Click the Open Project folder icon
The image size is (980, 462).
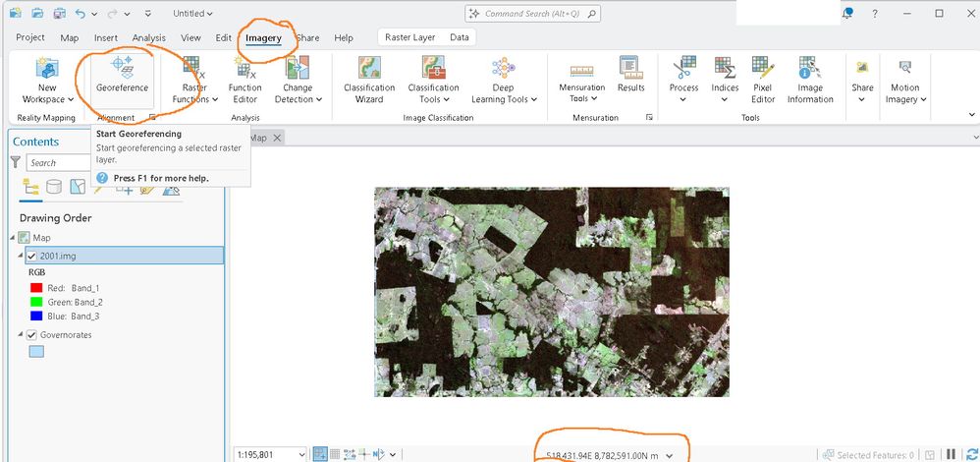pyautogui.click(x=37, y=13)
